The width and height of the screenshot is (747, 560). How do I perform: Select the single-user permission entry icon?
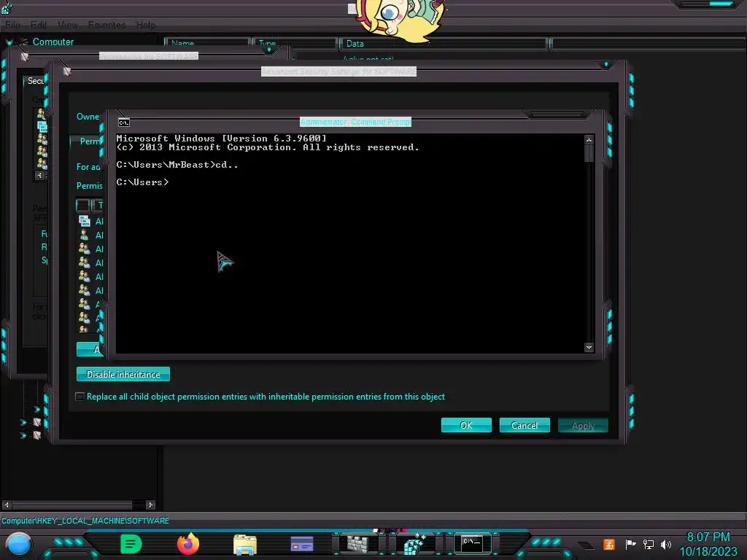85,235
